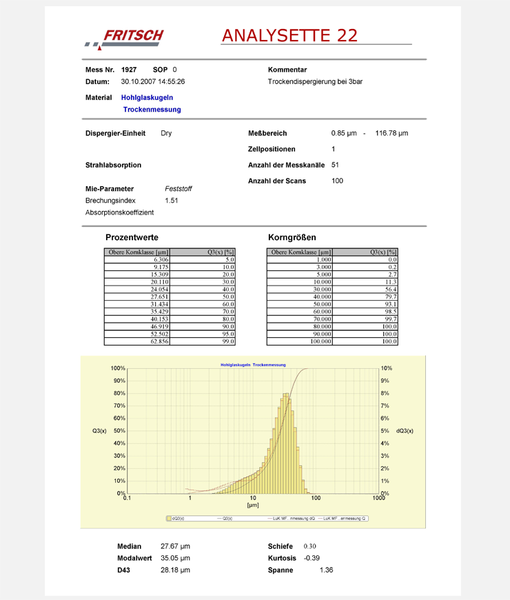Select the Modalwert value 35.05 µm
The height and width of the screenshot is (600, 510).
(x=175, y=558)
